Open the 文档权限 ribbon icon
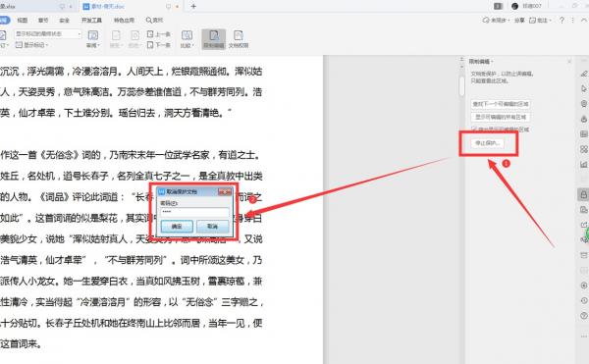 239,39
